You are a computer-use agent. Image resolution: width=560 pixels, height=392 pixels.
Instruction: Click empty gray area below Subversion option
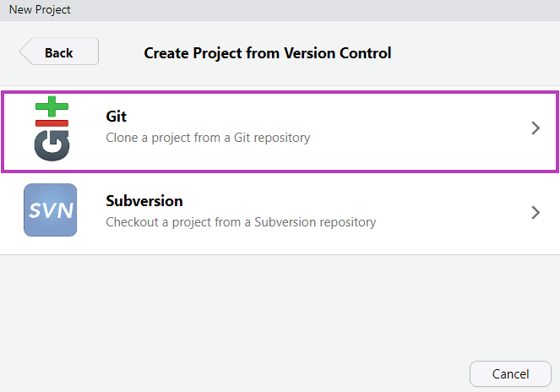tap(279, 304)
